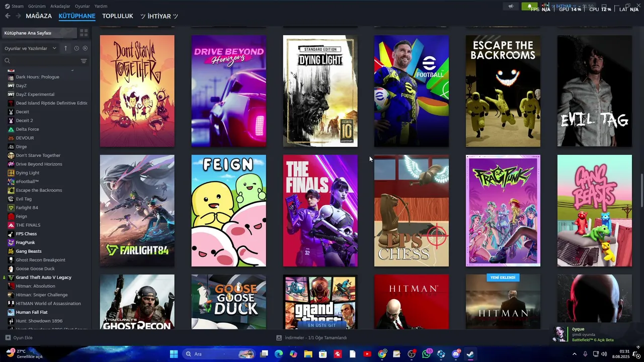Open File Explorer from taskbar
The height and width of the screenshot is (362, 644).
[308, 354]
